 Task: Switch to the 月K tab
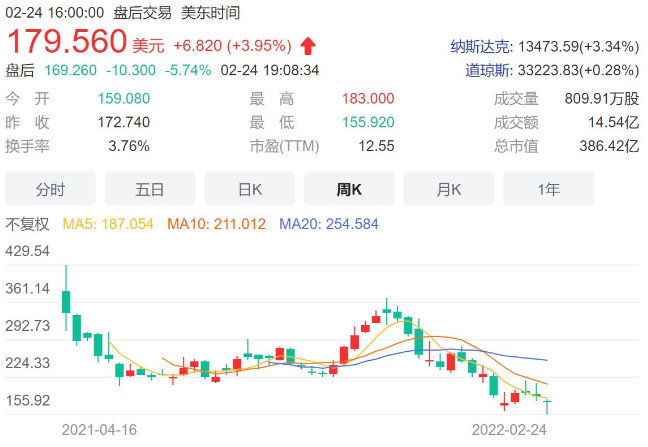pos(449,189)
